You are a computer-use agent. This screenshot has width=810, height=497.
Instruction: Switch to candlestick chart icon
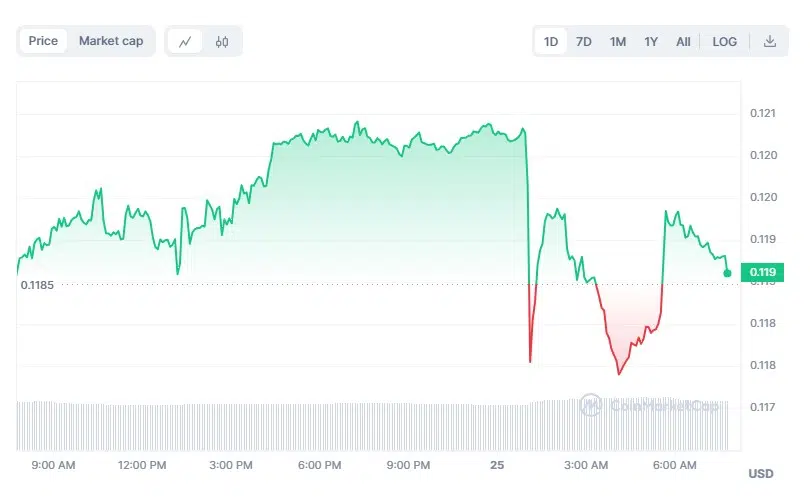coord(222,41)
